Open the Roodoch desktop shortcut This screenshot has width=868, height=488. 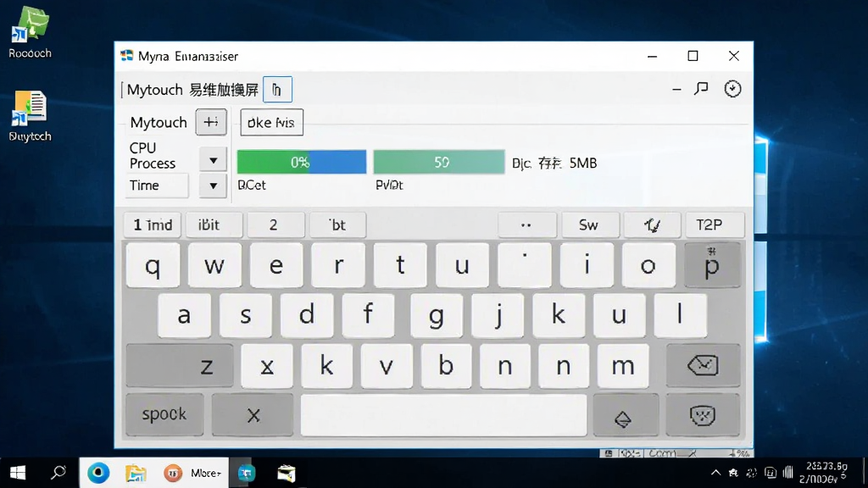click(30, 33)
